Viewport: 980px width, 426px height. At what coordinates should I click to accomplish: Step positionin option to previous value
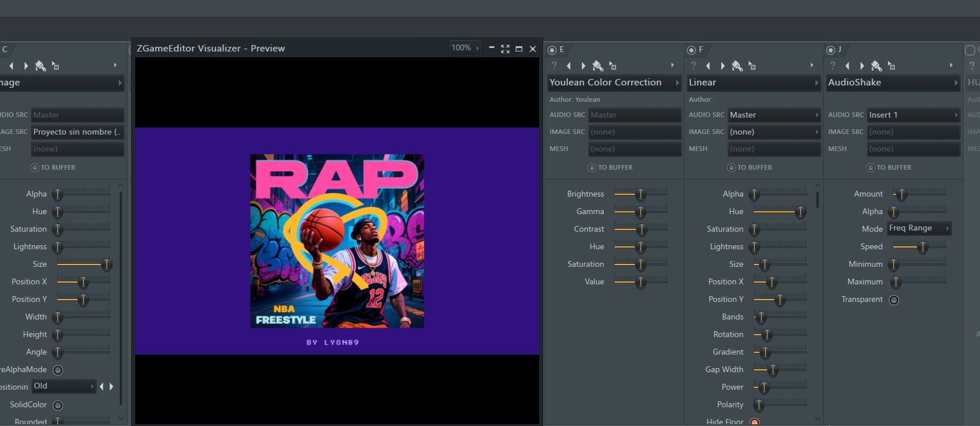coord(102,387)
